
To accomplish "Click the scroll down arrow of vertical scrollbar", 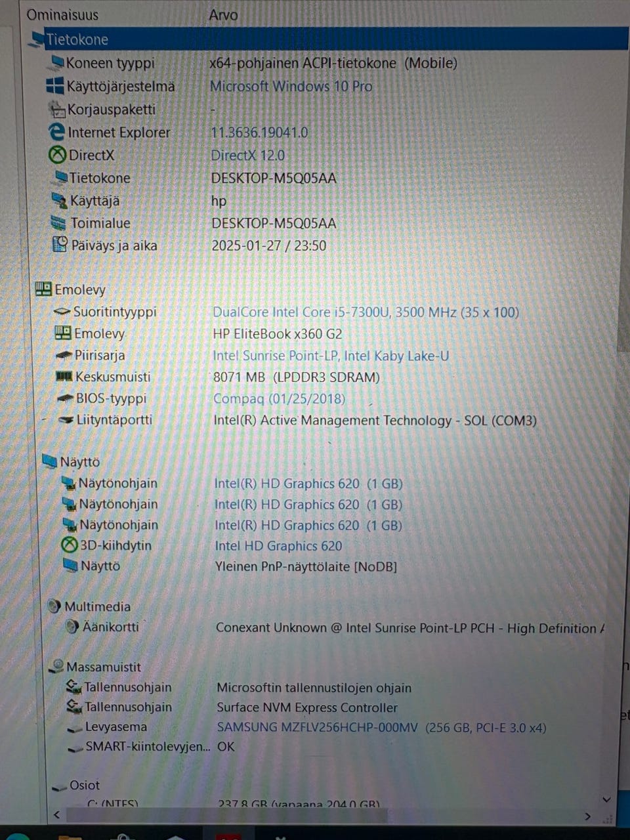I will [606, 799].
